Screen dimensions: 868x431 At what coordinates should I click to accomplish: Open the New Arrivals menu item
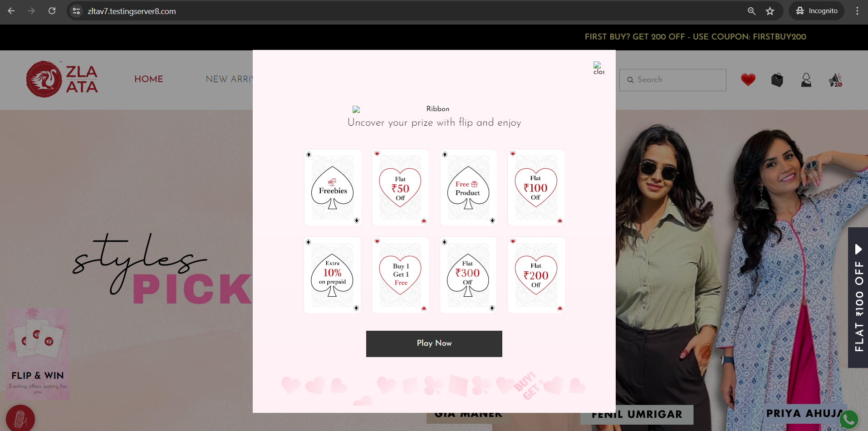[229, 79]
